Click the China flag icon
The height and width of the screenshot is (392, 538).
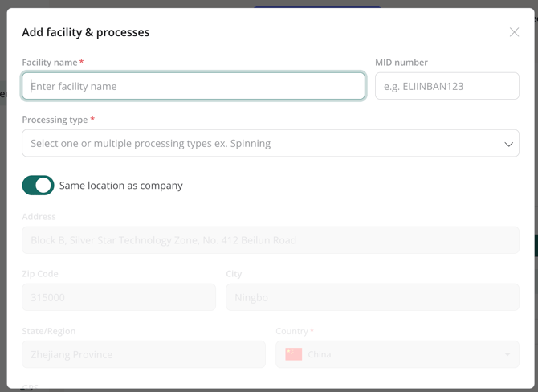294,354
